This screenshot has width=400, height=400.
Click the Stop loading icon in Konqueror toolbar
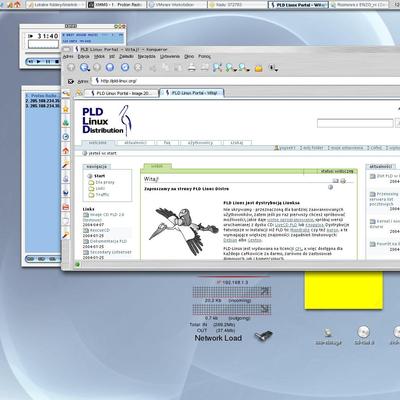(x=138, y=68)
